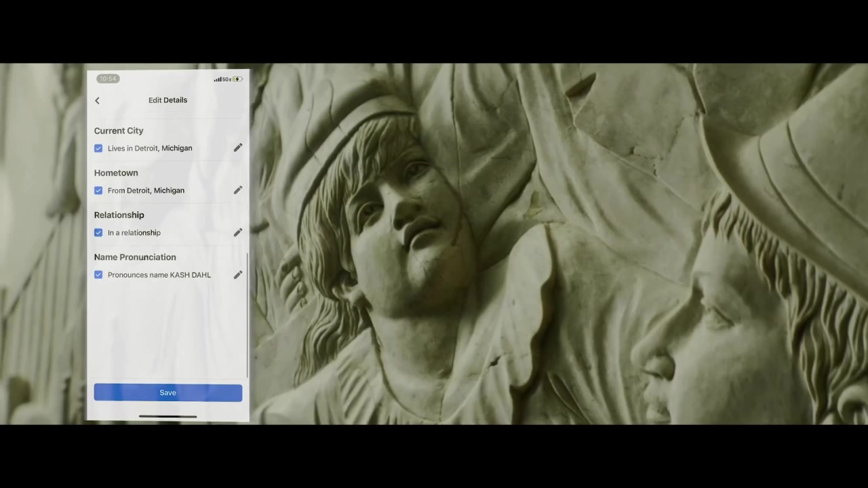The height and width of the screenshot is (488, 868).
Task: Tap the blue Save button
Action: (167, 392)
